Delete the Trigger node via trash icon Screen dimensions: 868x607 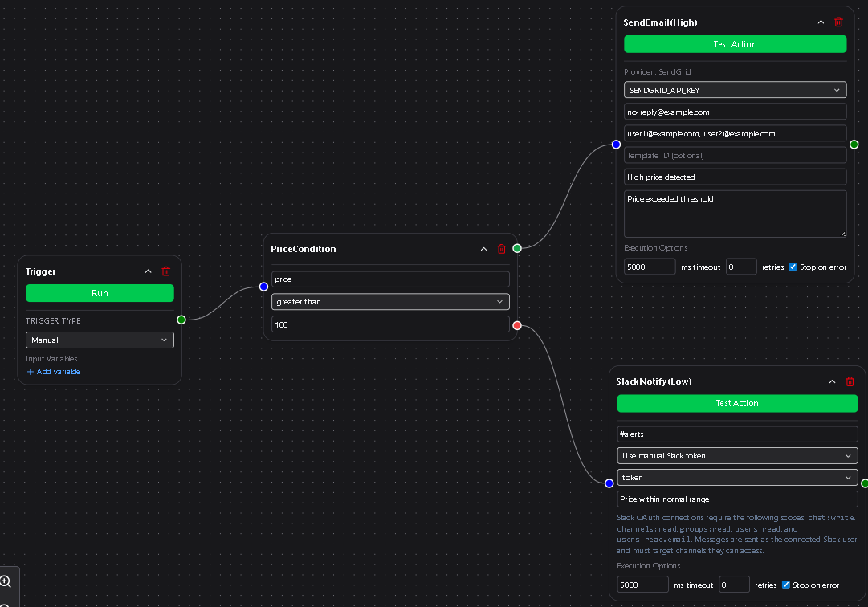pyautogui.click(x=166, y=271)
